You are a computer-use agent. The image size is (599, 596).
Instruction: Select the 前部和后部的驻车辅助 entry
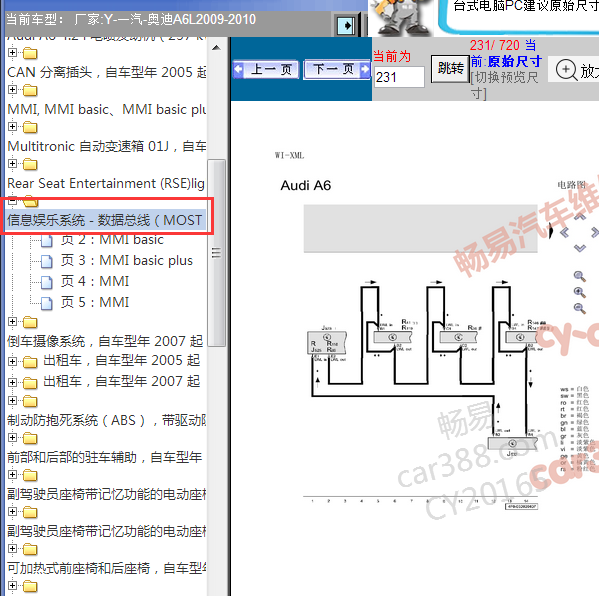[105, 457]
